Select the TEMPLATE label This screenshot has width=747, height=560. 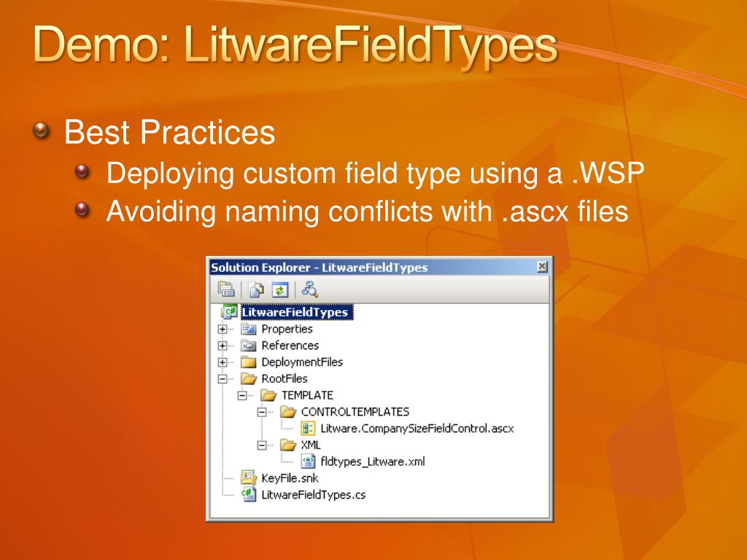pyautogui.click(x=307, y=395)
